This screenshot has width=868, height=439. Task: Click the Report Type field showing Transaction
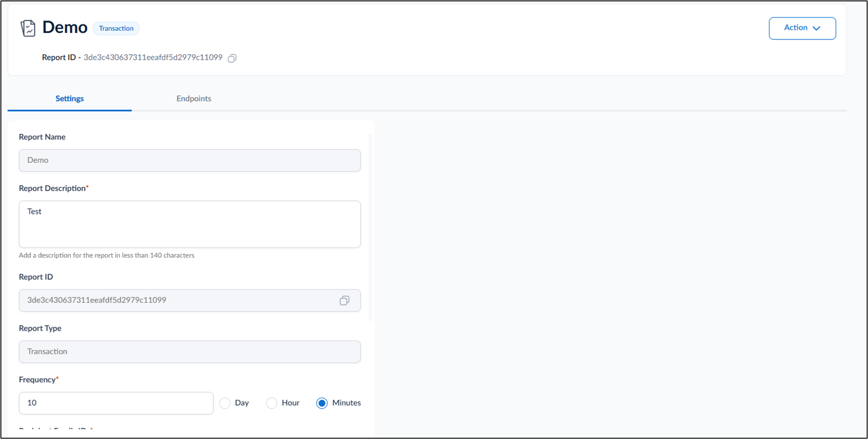(190, 352)
